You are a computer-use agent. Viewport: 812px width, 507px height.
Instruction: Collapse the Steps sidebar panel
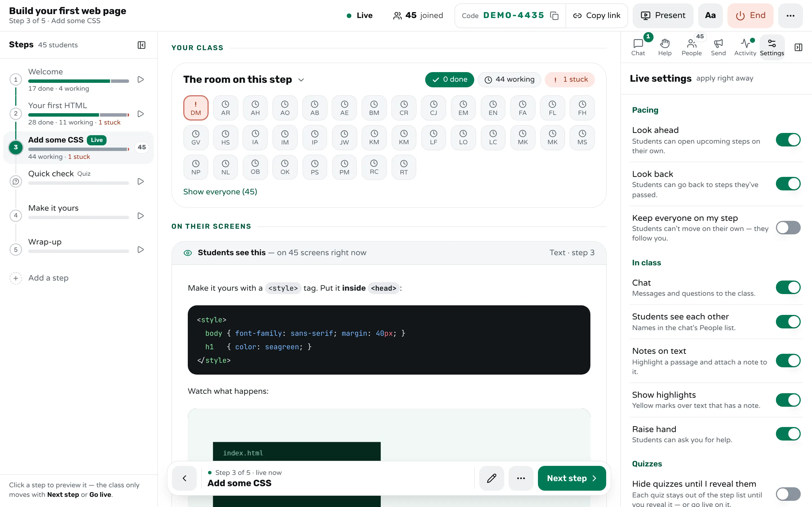point(142,45)
